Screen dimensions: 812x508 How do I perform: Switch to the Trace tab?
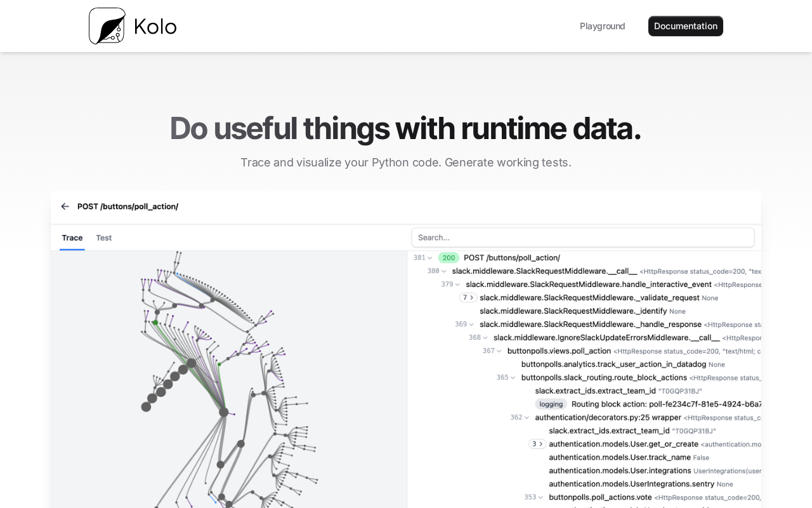[72, 238]
